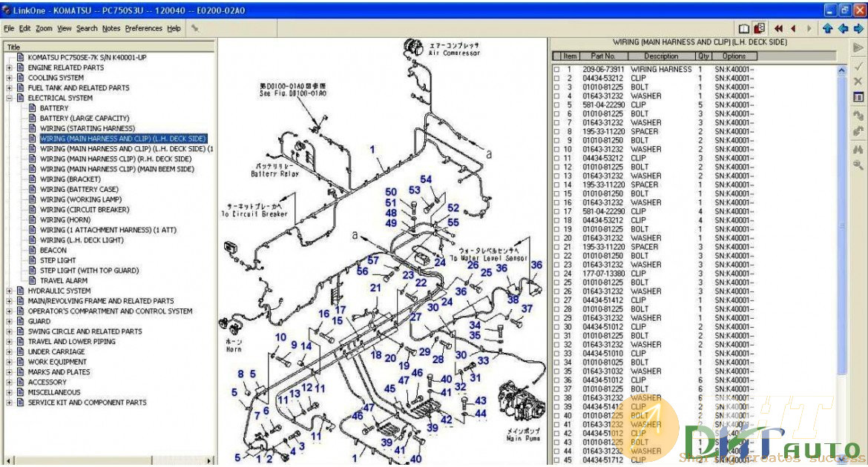Collapse the ELECTRICAL SYSTEM tree node
Image resolution: width=868 pixels, height=467 pixels.
pyautogui.click(x=10, y=98)
